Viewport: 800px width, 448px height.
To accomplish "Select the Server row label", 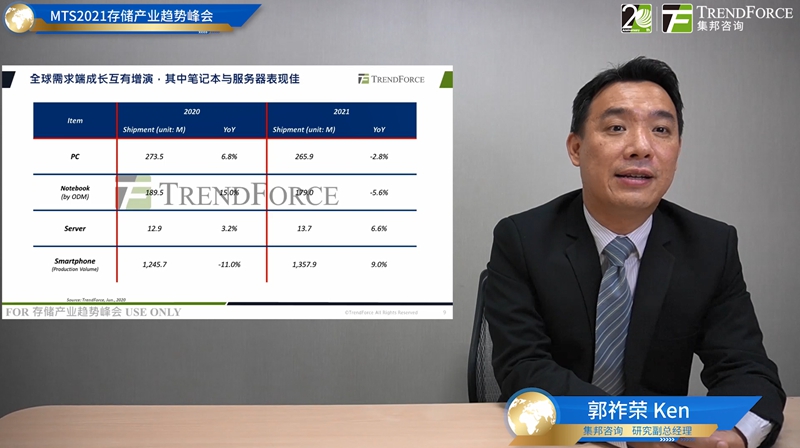I will 75,228.
